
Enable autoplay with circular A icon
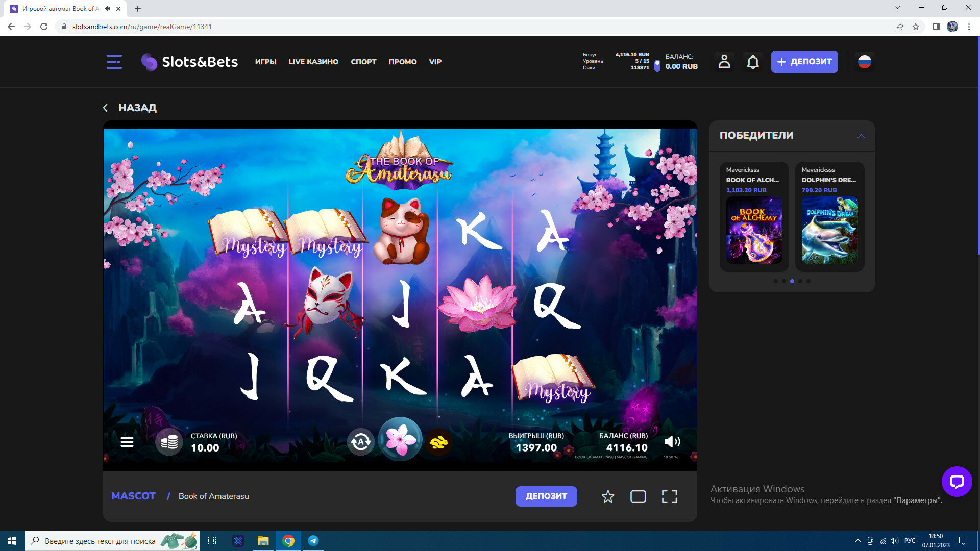[x=361, y=442]
